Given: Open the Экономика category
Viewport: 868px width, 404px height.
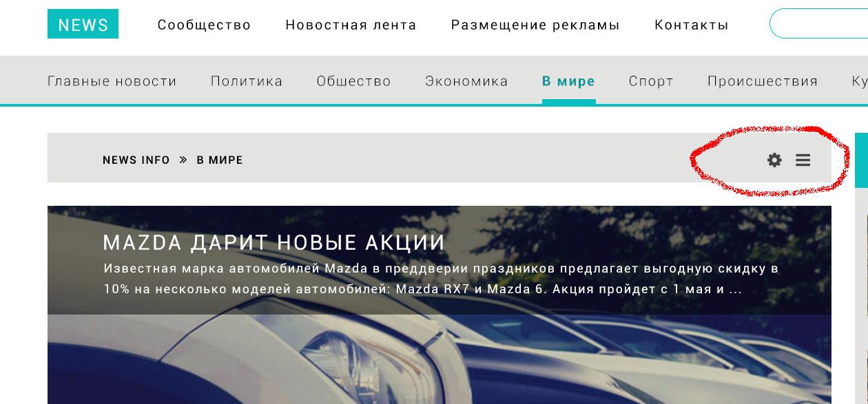Looking at the screenshot, I should click(466, 81).
